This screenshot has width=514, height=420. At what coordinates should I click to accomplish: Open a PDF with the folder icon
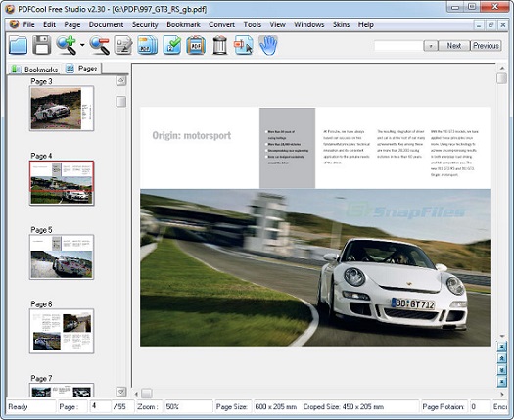point(18,45)
